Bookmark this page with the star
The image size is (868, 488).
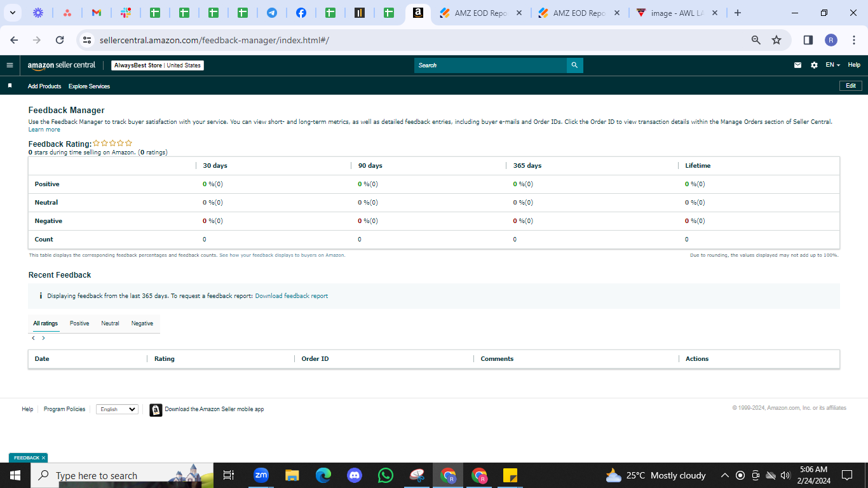776,40
